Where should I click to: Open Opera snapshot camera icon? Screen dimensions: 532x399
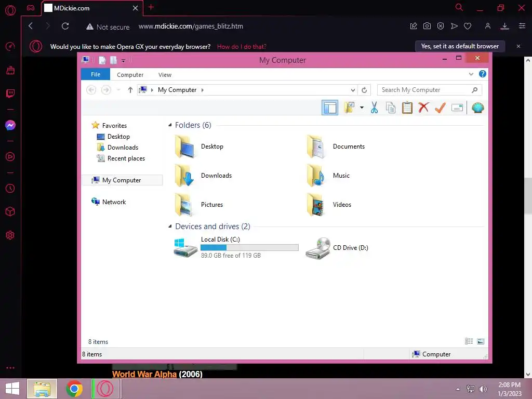(x=427, y=26)
